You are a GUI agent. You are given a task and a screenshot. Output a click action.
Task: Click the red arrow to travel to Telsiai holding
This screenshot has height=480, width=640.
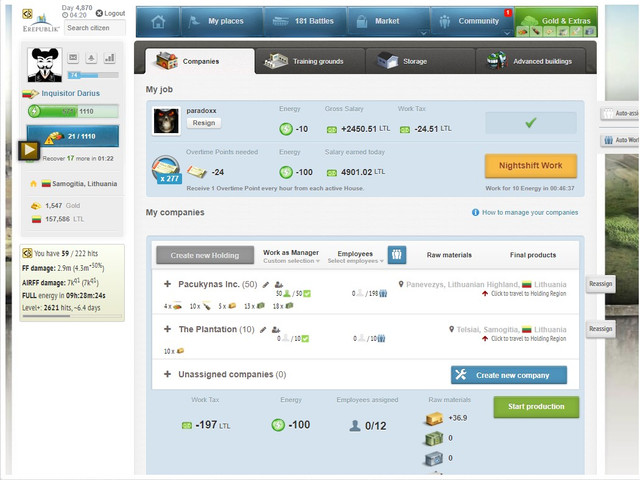(x=485, y=338)
